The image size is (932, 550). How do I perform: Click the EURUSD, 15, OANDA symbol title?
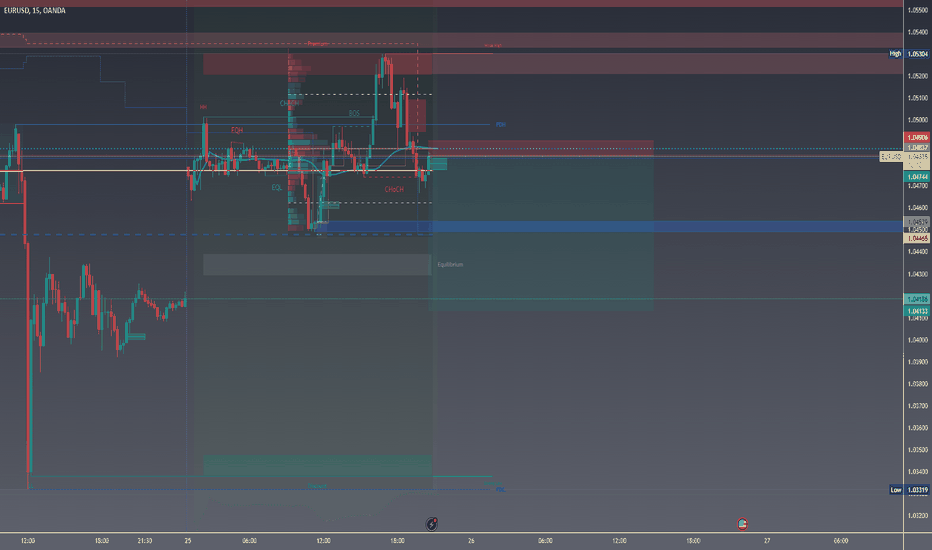pyautogui.click(x=34, y=11)
